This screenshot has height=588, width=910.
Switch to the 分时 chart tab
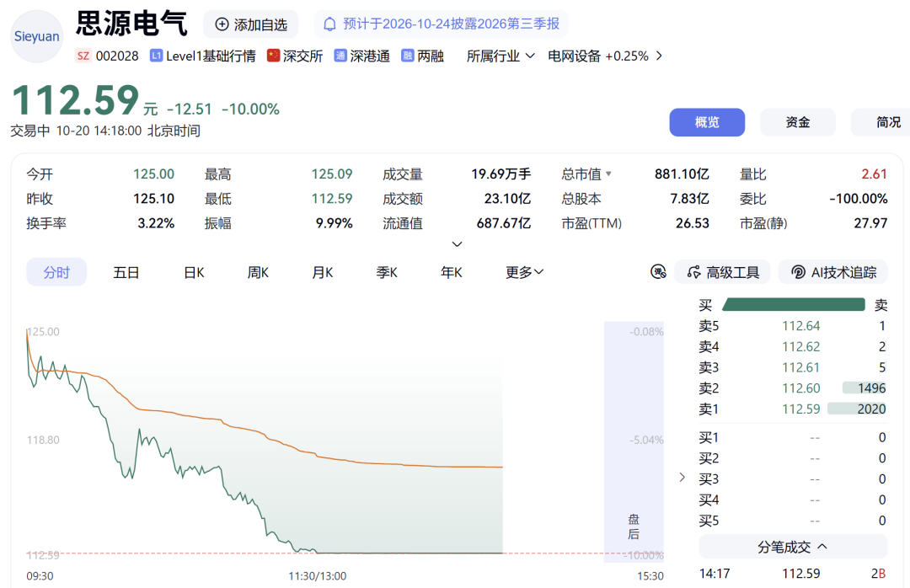(56, 271)
